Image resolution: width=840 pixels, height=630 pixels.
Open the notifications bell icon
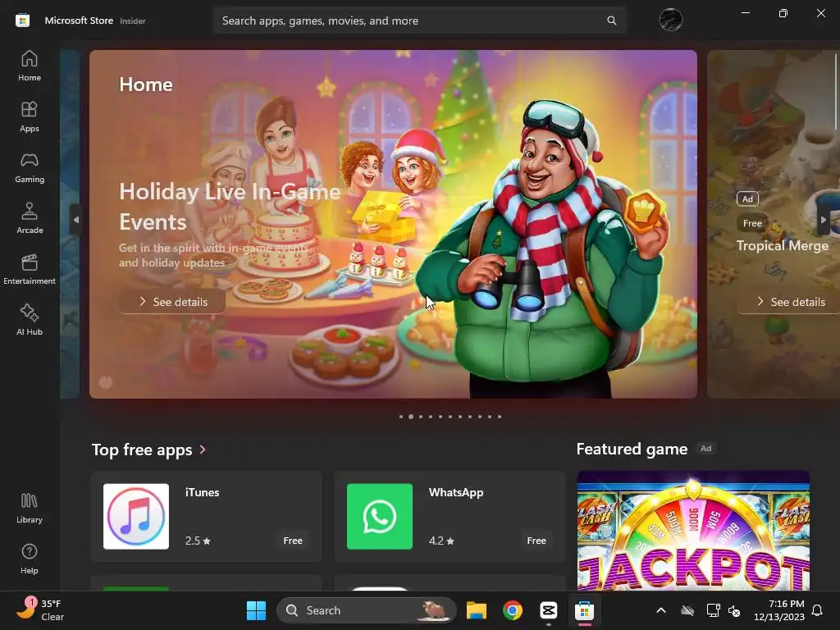click(x=818, y=610)
